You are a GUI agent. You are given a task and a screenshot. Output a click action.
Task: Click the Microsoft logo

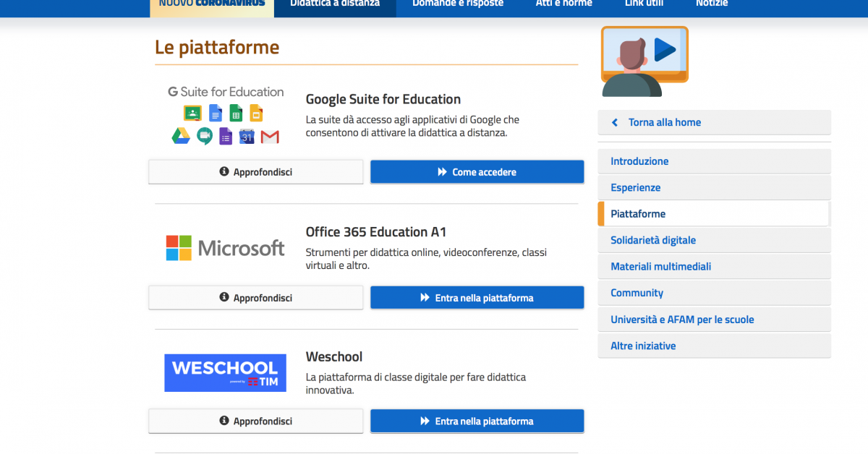(x=225, y=248)
